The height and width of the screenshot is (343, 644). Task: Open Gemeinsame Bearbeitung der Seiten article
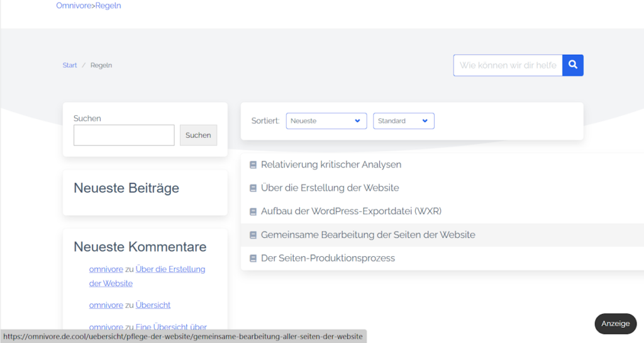[x=368, y=235]
